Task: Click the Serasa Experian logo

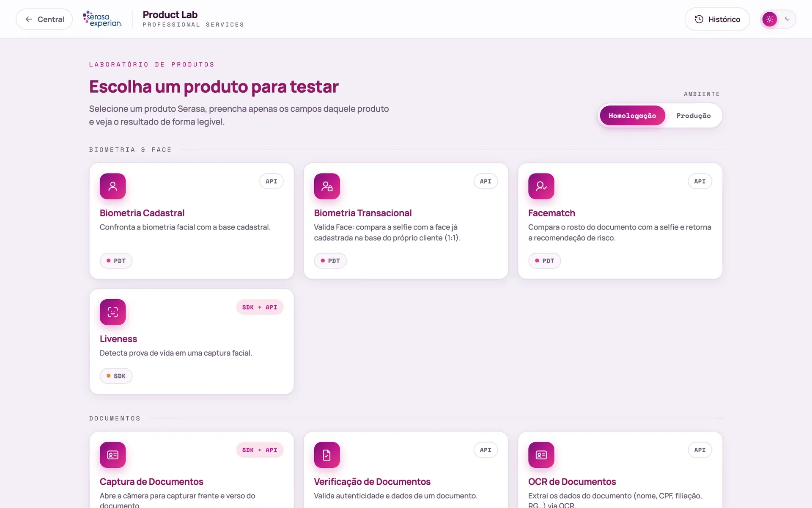Action: pos(102,19)
